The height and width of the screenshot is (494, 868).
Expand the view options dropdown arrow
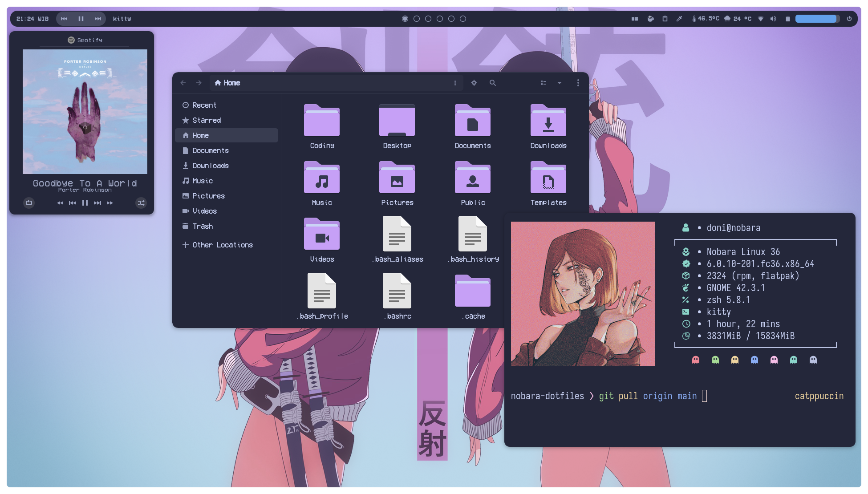(560, 83)
